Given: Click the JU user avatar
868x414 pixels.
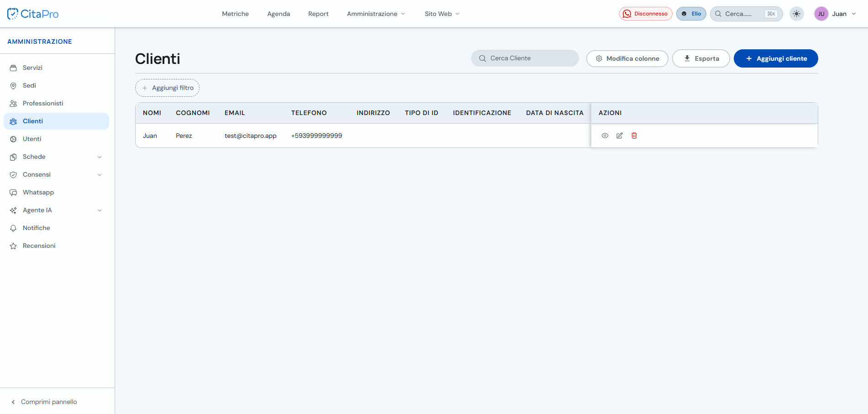Looking at the screenshot, I should (821, 14).
